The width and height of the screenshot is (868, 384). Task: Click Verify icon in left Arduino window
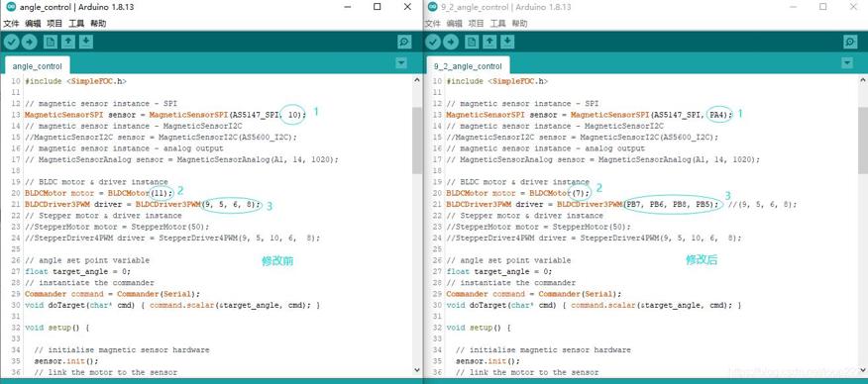point(11,42)
